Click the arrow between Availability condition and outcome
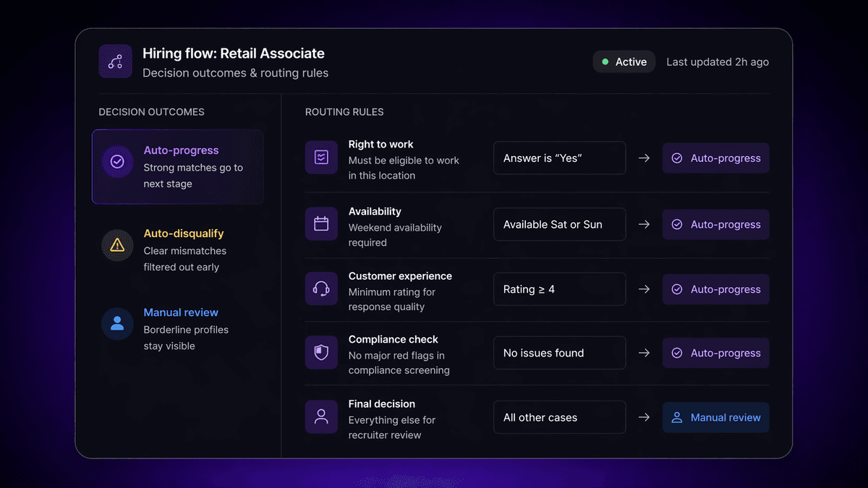The width and height of the screenshot is (868, 488). pyautogui.click(x=644, y=224)
